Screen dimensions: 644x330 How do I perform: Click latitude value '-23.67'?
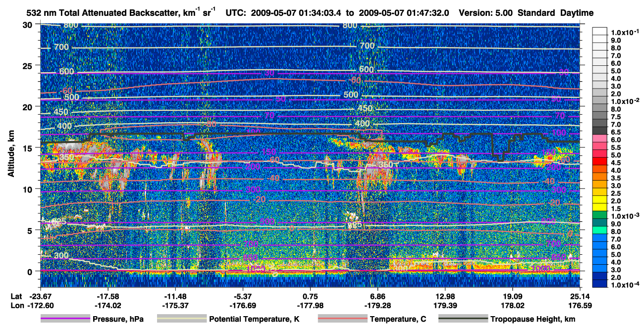40,296
